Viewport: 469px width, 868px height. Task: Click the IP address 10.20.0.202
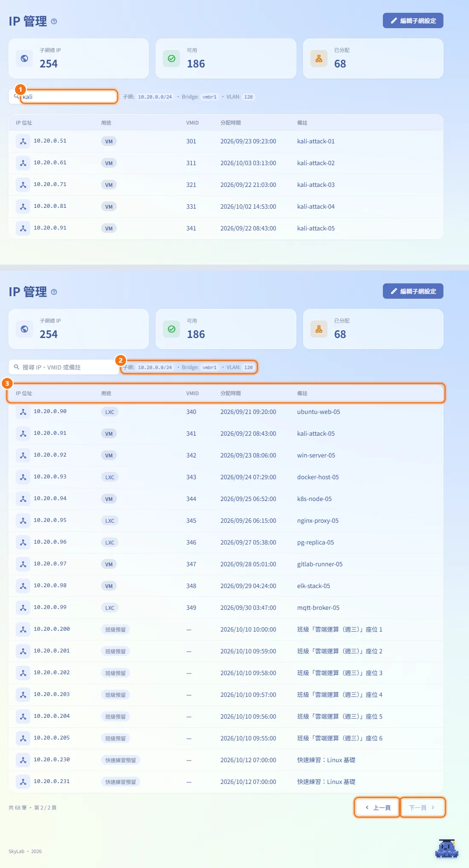52,673
